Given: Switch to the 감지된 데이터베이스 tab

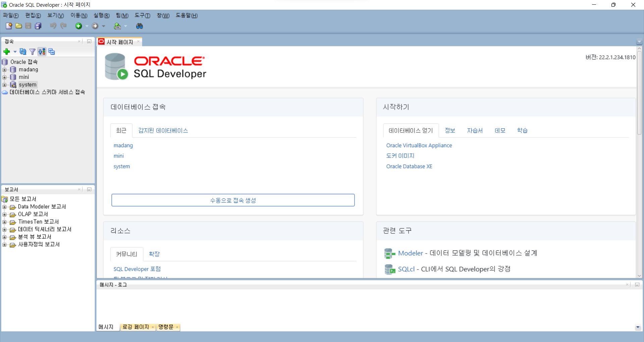Looking at the screenshot, I should point(163,130).
